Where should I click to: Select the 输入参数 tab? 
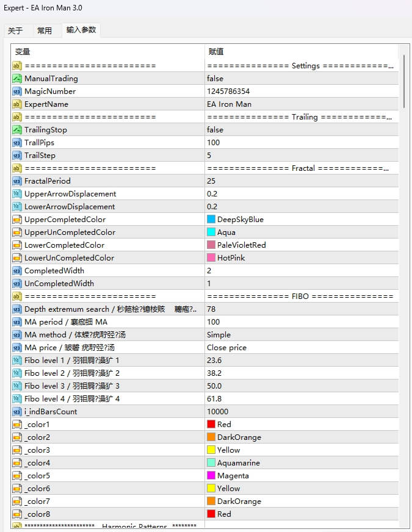click(81, 30)
